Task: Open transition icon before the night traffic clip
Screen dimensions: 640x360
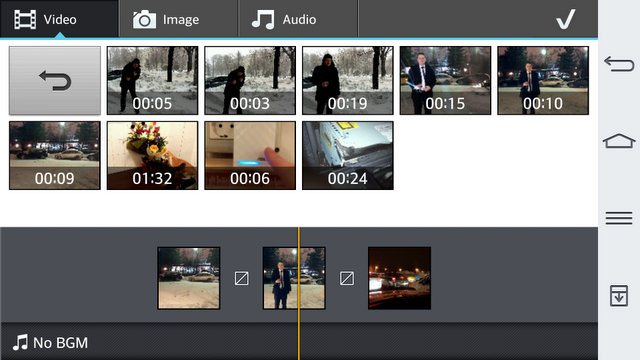Action: pyautogui.click(x=347, y=278)
